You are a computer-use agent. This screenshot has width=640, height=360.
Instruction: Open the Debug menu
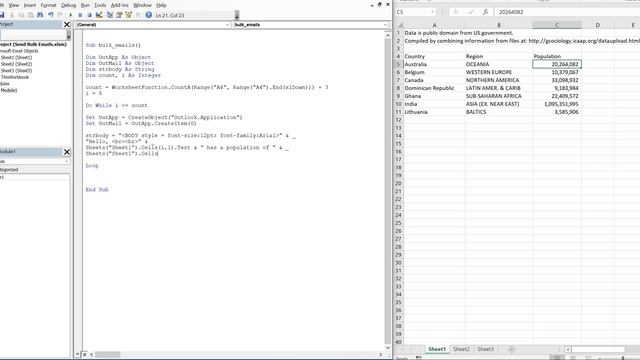(x=69, y=5)
